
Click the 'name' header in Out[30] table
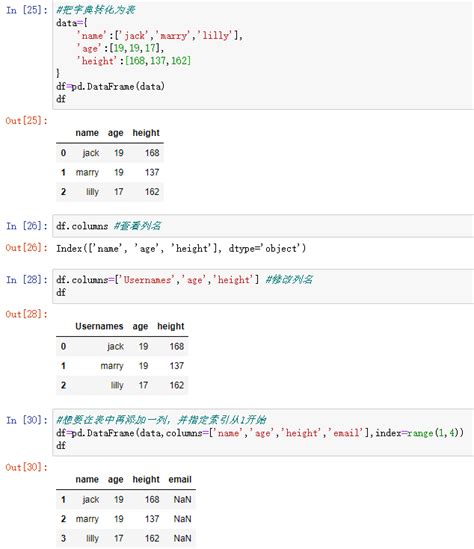[x=87, y=479]
